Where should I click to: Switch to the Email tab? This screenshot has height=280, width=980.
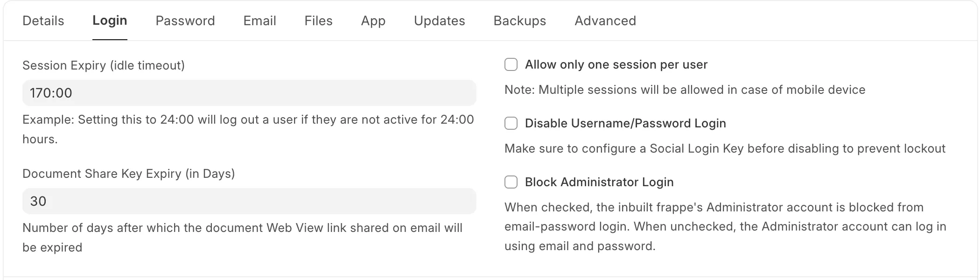coord(260,21)
